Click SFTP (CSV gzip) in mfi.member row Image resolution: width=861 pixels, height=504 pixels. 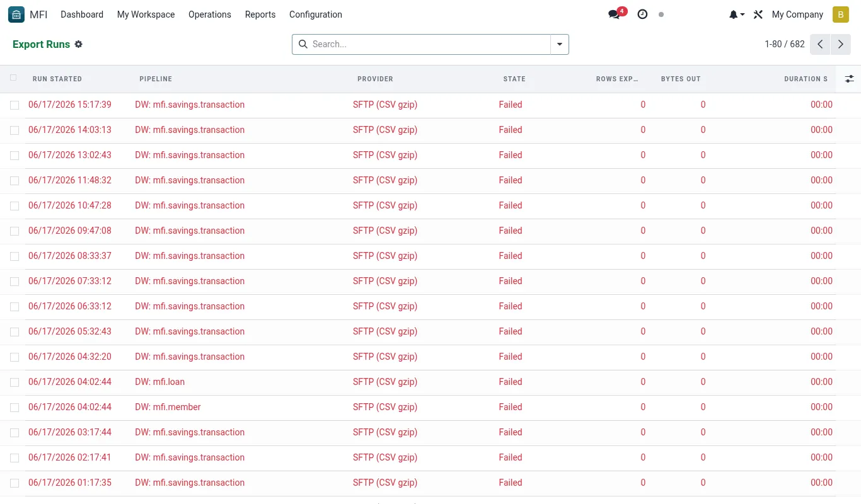[385, 407]
